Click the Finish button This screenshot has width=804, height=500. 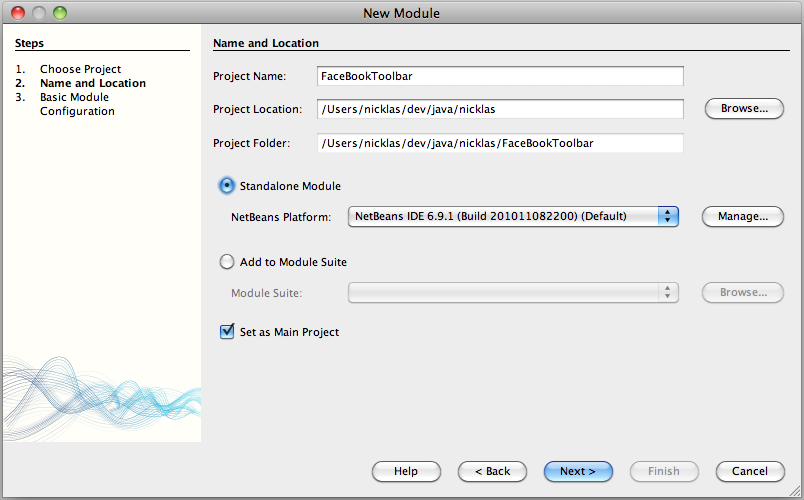(x=664, y=471)
